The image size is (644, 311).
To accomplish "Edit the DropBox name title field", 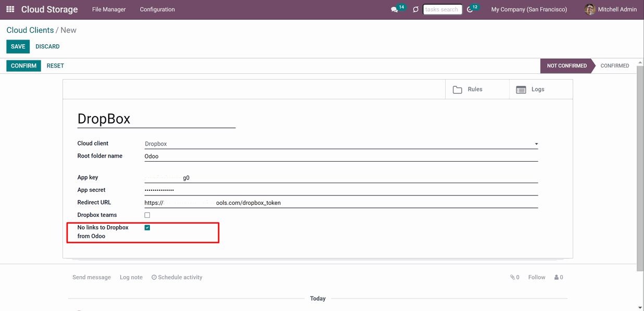I will point(156,119).
